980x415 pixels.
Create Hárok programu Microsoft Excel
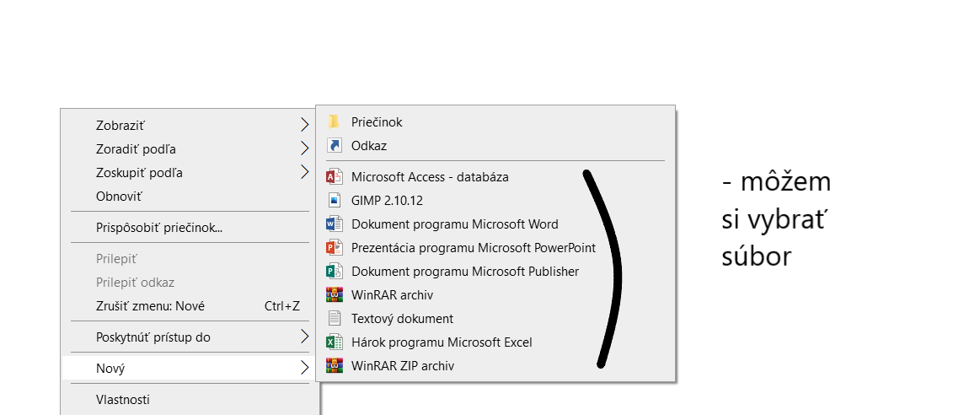point(495,342)
